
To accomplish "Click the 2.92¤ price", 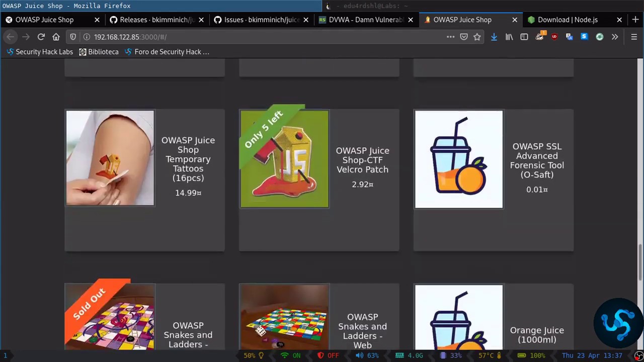I will pyautogui.click(x=362, y=185).
